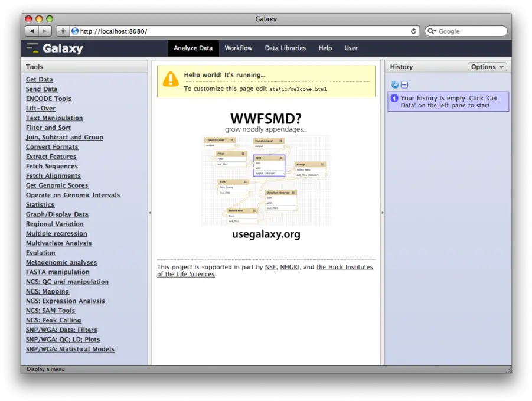Viewport: 532px width, 401px height.
Task: Expand NGS: Mapping tool section
Action: [47, 291]
